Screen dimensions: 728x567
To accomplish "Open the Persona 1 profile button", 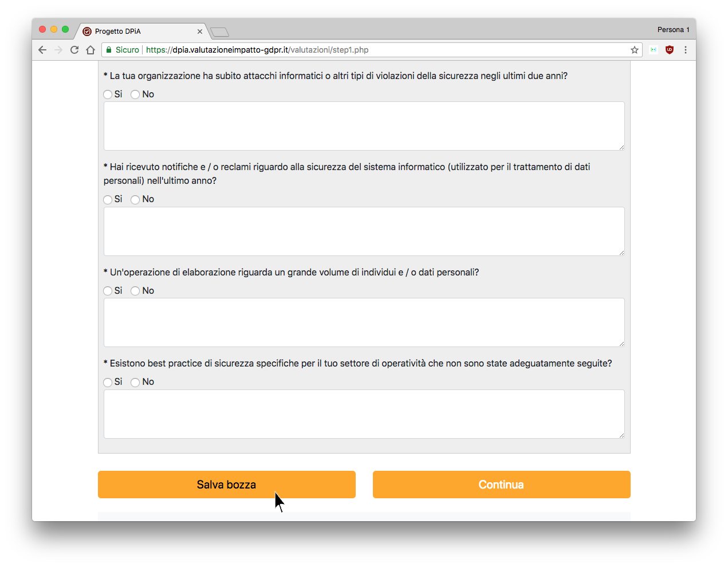I will tap(673, 30).
